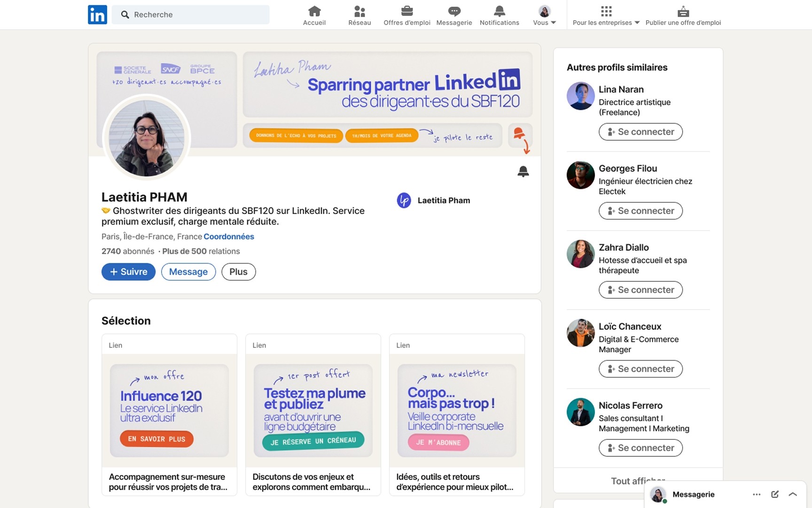Compose new message icon
The width and height of the screenshot is (812, 508).
pos(775,494)
